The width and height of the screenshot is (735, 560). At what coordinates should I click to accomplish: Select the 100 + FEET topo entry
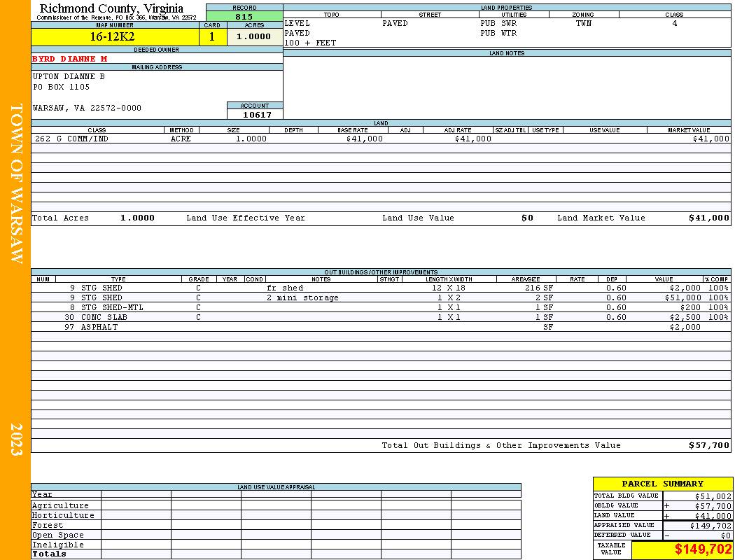[x=310, y=43]
